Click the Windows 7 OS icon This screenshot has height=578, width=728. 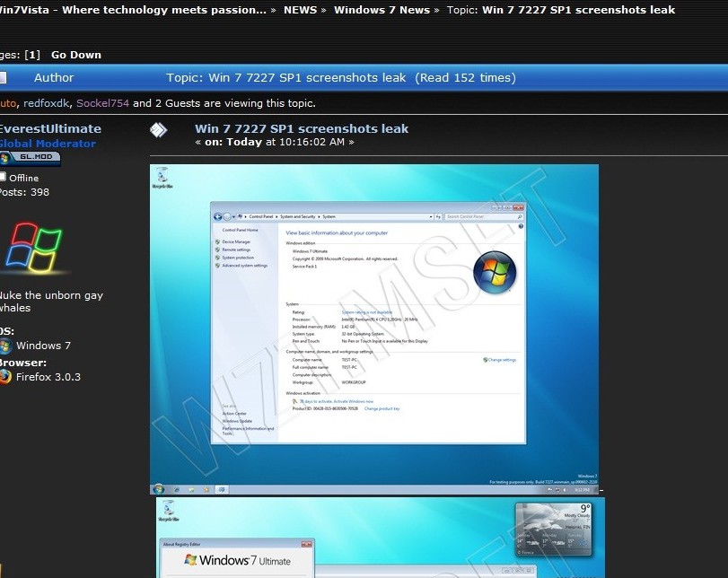5,346
